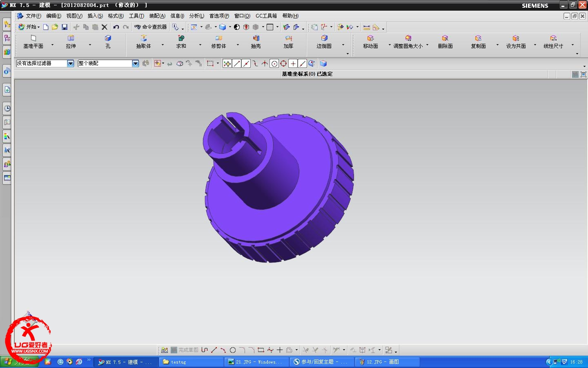The height and width of the screenshot is (368, 588).
Task: Click the 加厚 thicken tool
Action: pos(289,42)
